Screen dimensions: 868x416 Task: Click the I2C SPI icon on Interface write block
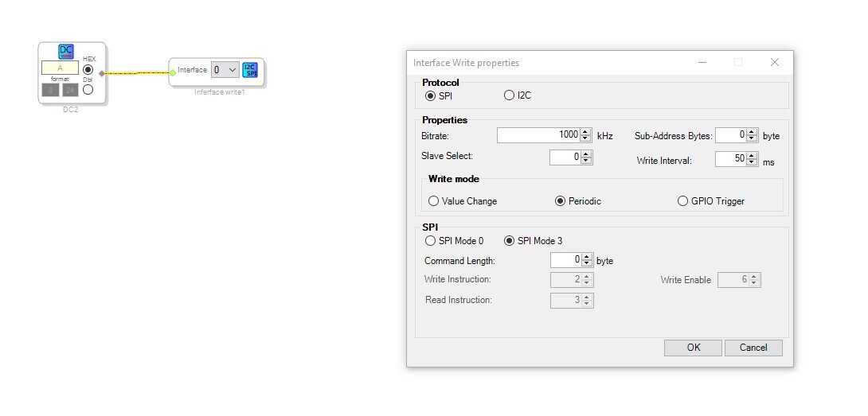click(x=250, y=70)
